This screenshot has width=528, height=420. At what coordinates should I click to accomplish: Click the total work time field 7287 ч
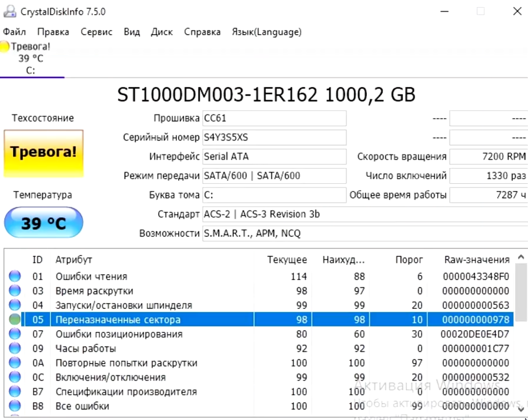[x=489, y=195]
